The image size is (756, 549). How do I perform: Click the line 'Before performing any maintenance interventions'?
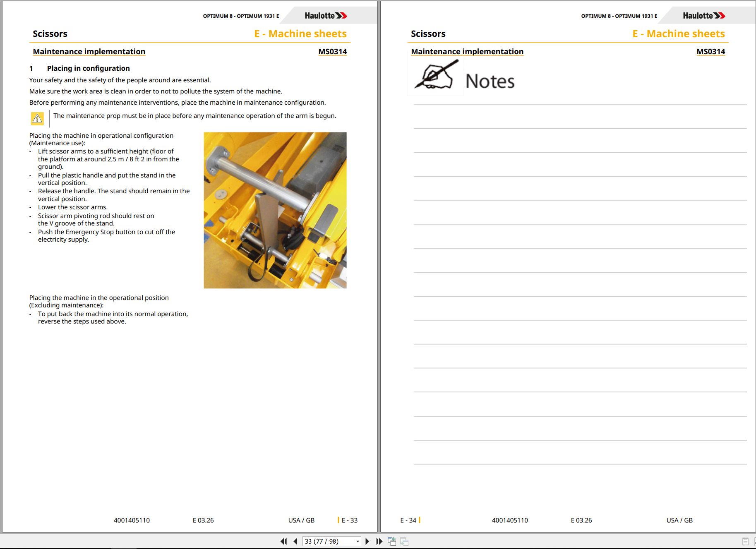178,103
